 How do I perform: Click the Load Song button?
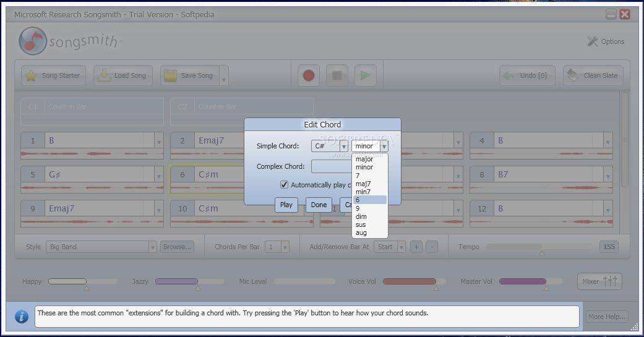[123, 75]
